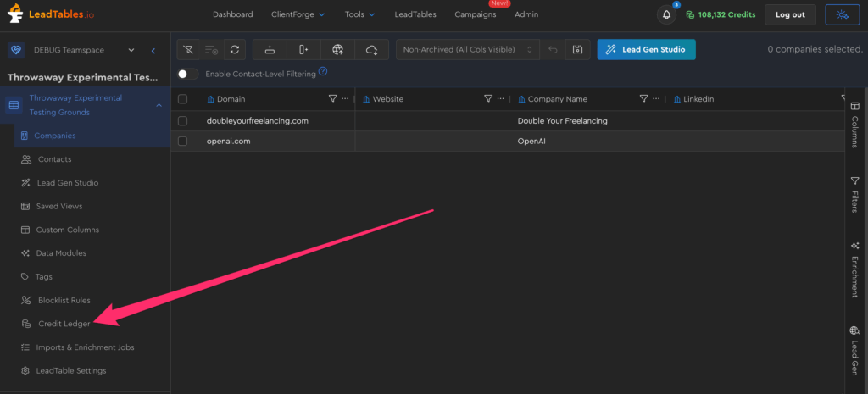Collapse Throwaway Experimental Testing Grounds section
The height and width of the screenshot is (394, 868).
(159, 105)
